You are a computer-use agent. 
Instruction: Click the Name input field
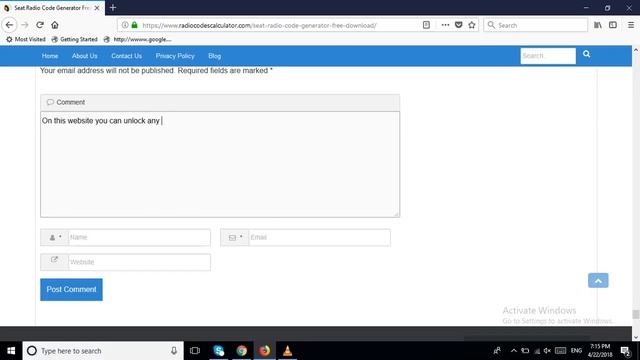point(139,237)
